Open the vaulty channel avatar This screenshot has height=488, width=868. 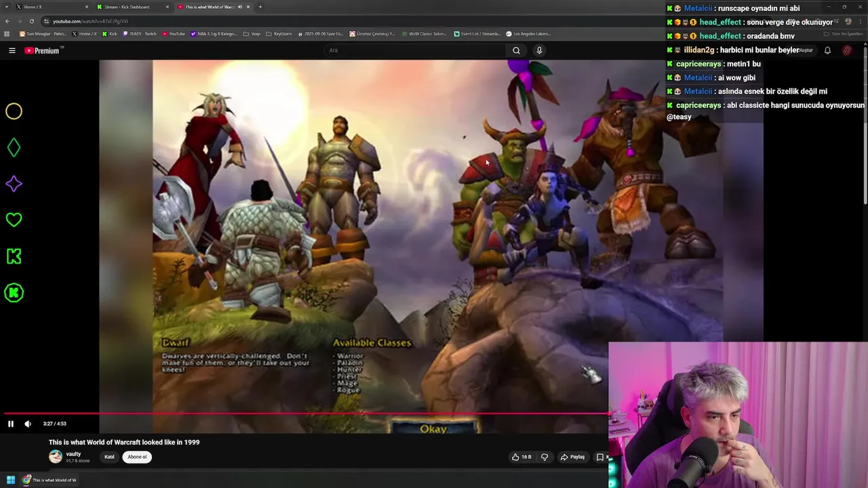pos(56,457)
